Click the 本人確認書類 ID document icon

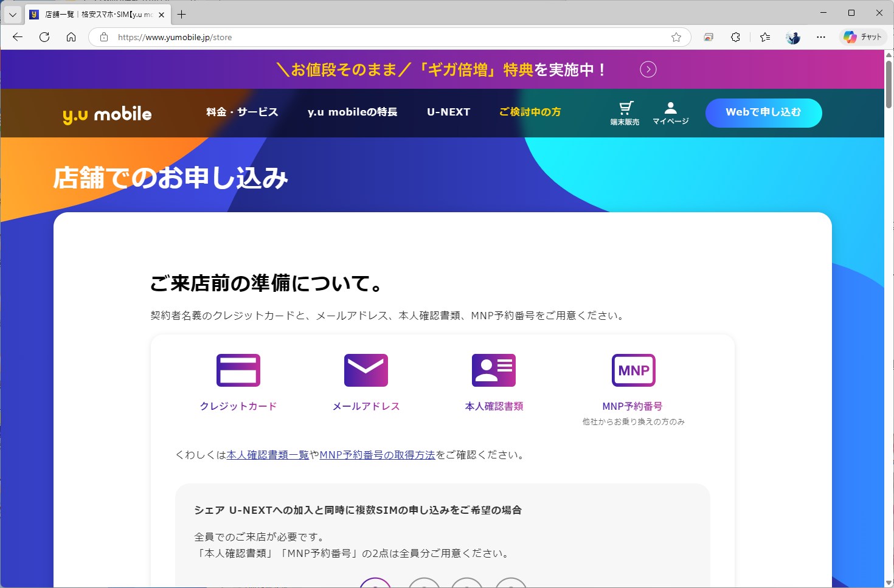click(494, 370)
